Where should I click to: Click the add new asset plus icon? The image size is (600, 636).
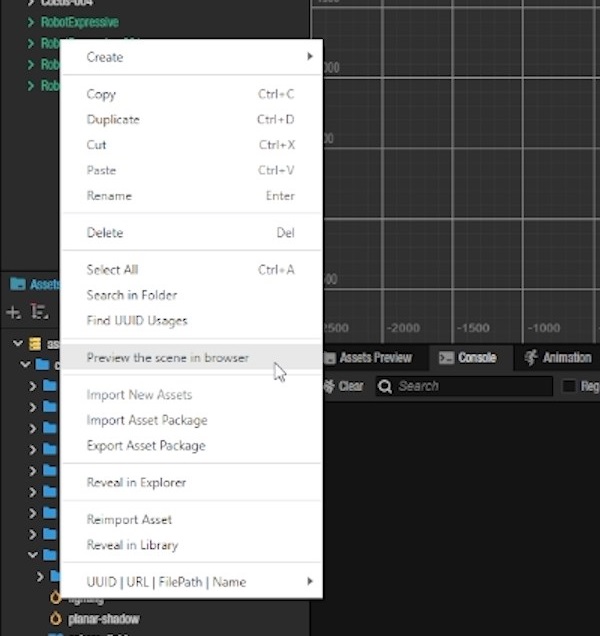(13, 313)
